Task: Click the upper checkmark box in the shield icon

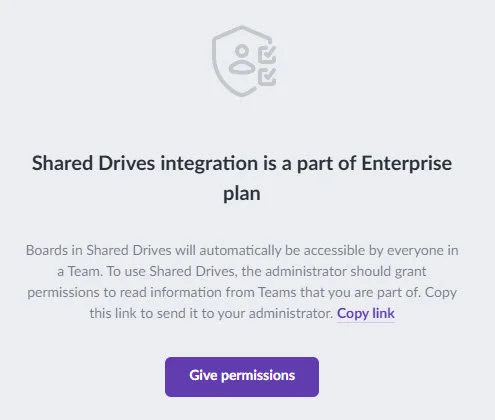Action: pyautogui.click(x=267, y=54)
